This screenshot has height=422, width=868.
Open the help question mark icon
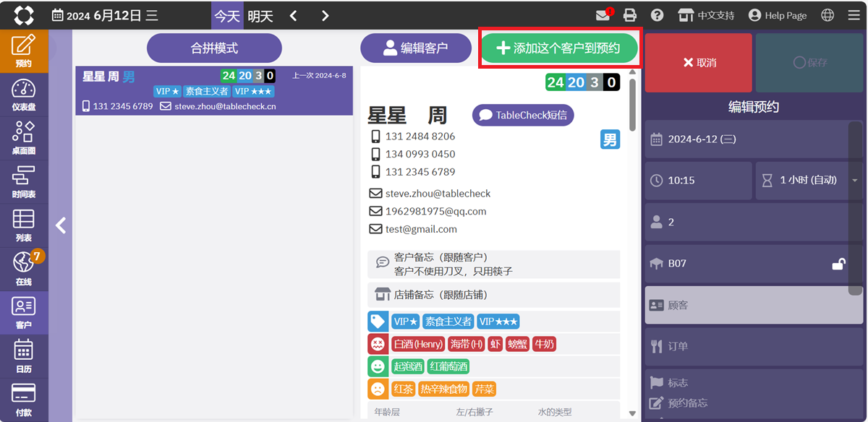pyautogui.click(x=657, y=15)
